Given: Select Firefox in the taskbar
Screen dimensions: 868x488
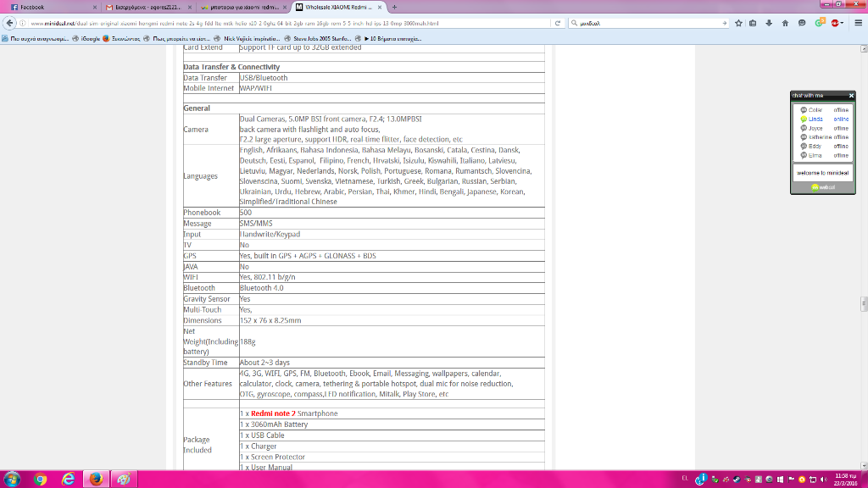Looking at the screenshot, I should point(96,480).
